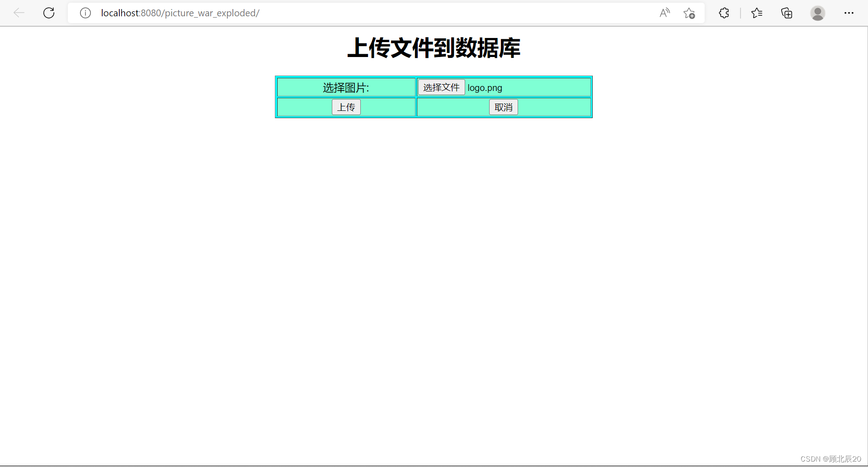View site information icon in address bar
Viewport: 868px width, 467px height.
(85, 13)
